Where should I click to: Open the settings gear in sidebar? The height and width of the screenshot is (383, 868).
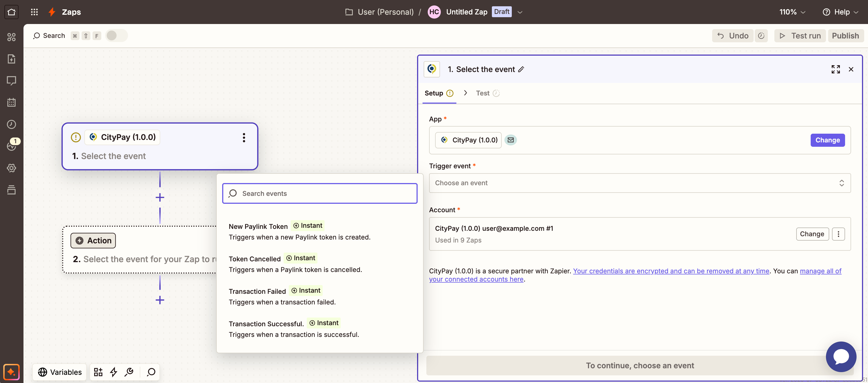click(11, 168)
